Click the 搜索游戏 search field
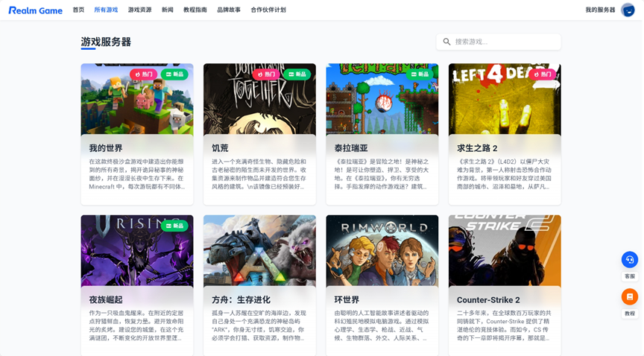Image resolution: width=644 pixels, height=356 pixels. [x=499, y=42]
